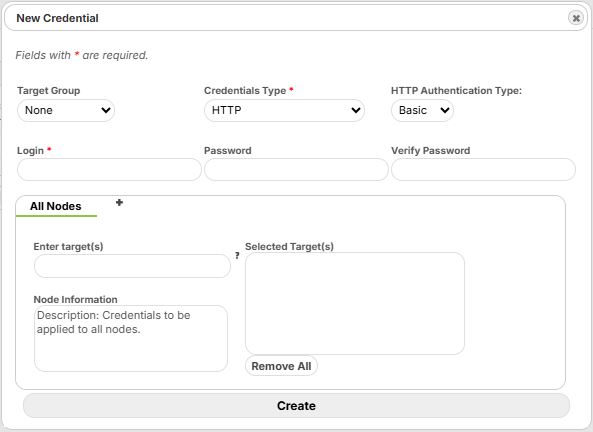Click inside the Selected Target(s) list box
The height and width of the screenshot is (432, 593).
(355, 303)
